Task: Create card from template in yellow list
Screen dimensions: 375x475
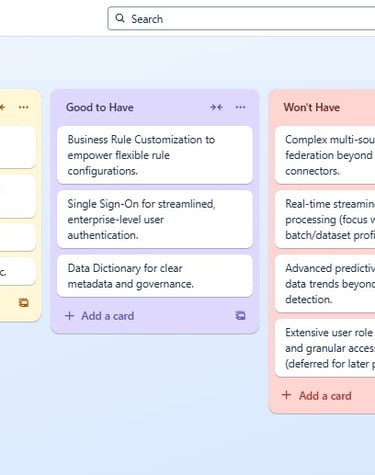Action: point(23,302)
